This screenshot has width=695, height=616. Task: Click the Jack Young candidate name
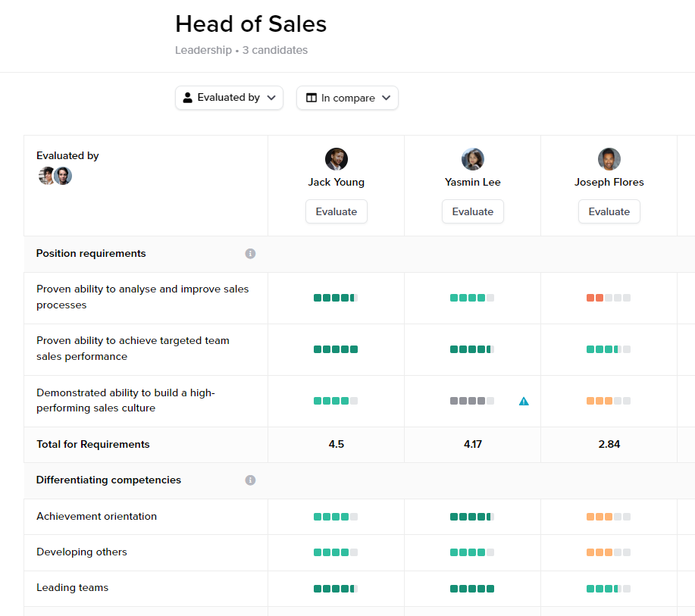point(337,182)
